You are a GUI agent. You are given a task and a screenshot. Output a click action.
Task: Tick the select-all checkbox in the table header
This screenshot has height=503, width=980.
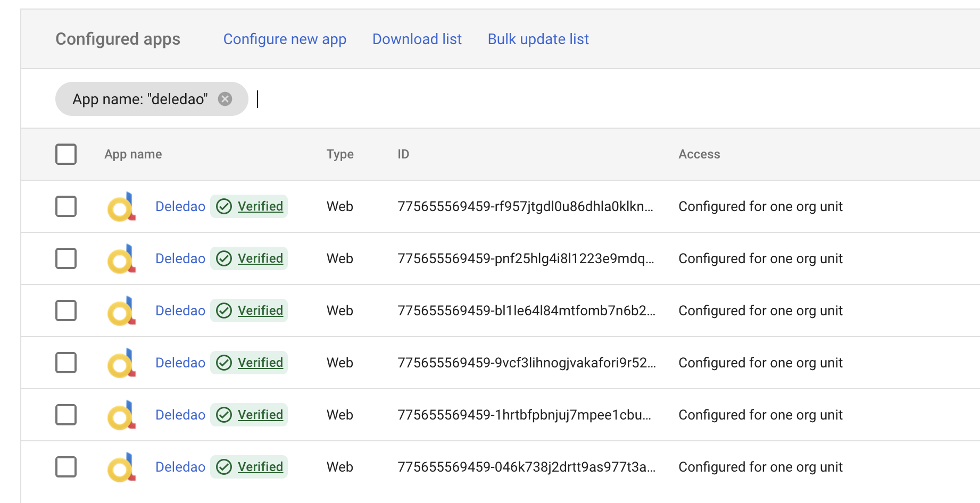tap(66, 154)
